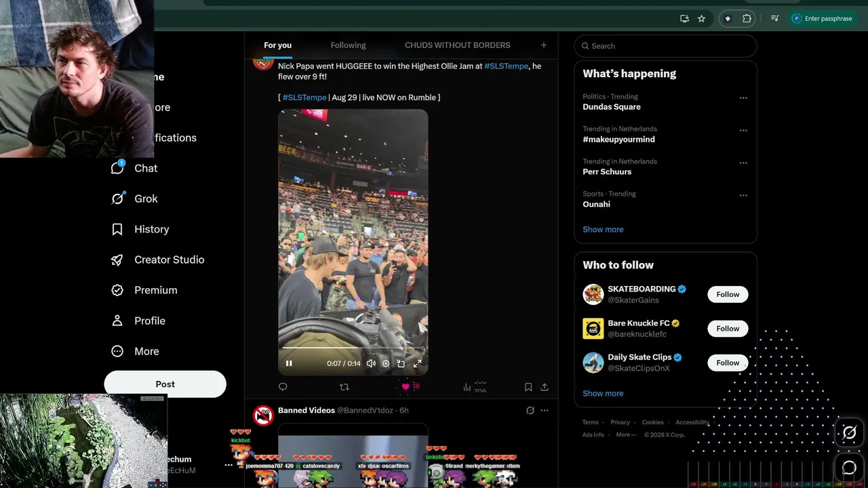Open video settings gear
Screen dimensions: 868x488
(386, 363)
